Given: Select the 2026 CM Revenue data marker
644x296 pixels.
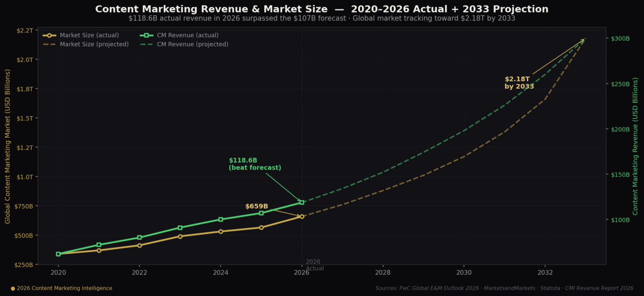Looking at the screenshot, I should coord(302,203).
